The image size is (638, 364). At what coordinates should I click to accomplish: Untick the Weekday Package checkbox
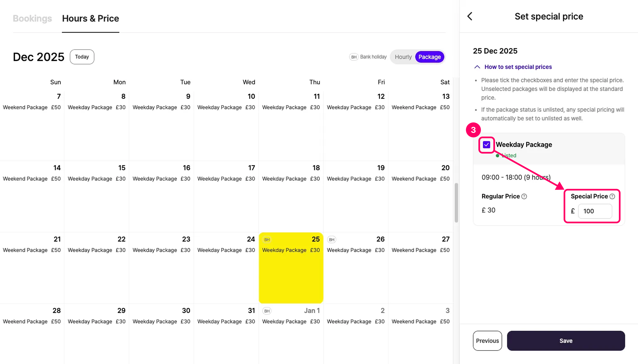[486, 145]
